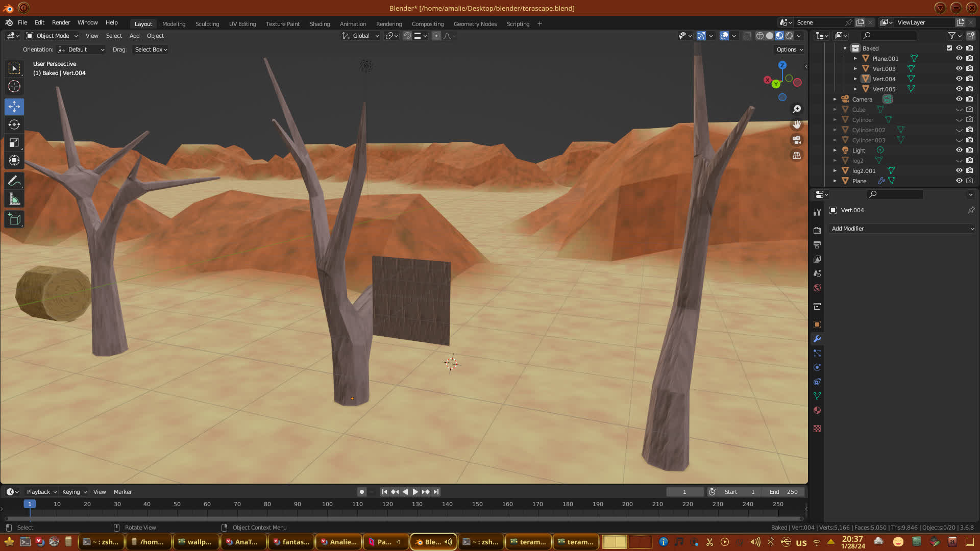This screenshot has width=980, height=551.
Task: Select the Scale tool in the toolbar
Action: [x=14, y=143]
